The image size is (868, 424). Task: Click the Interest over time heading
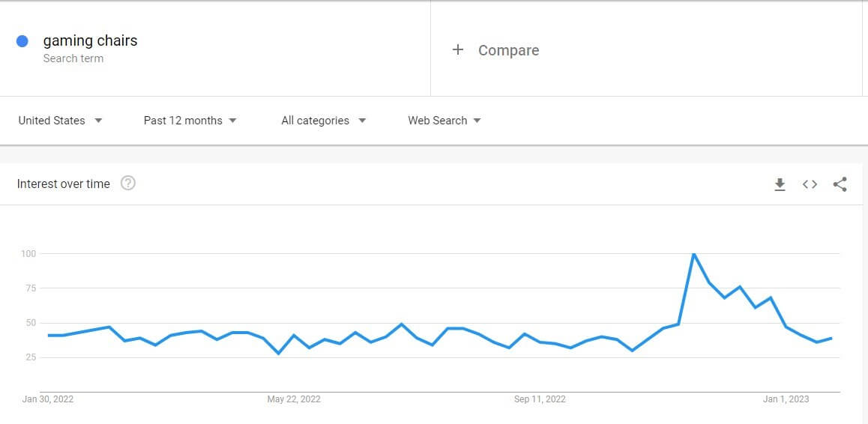coord(64,184)
